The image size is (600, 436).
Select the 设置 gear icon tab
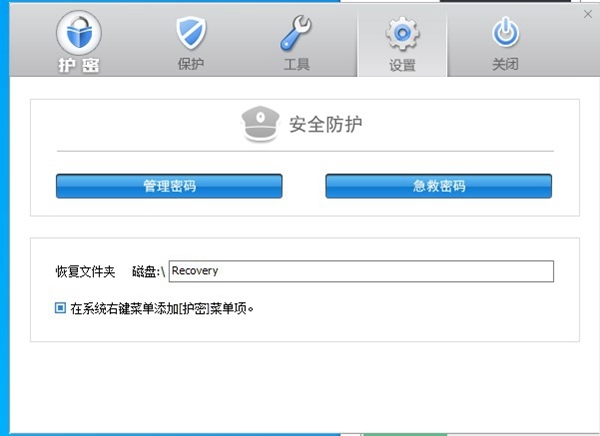(x=403, y=34)
